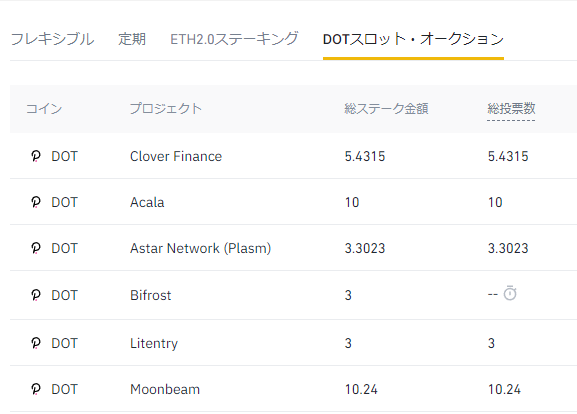Screen dimensions: 577x414
Task: Click Moonbeam staked amount 10.24
Action: [361, 389]
